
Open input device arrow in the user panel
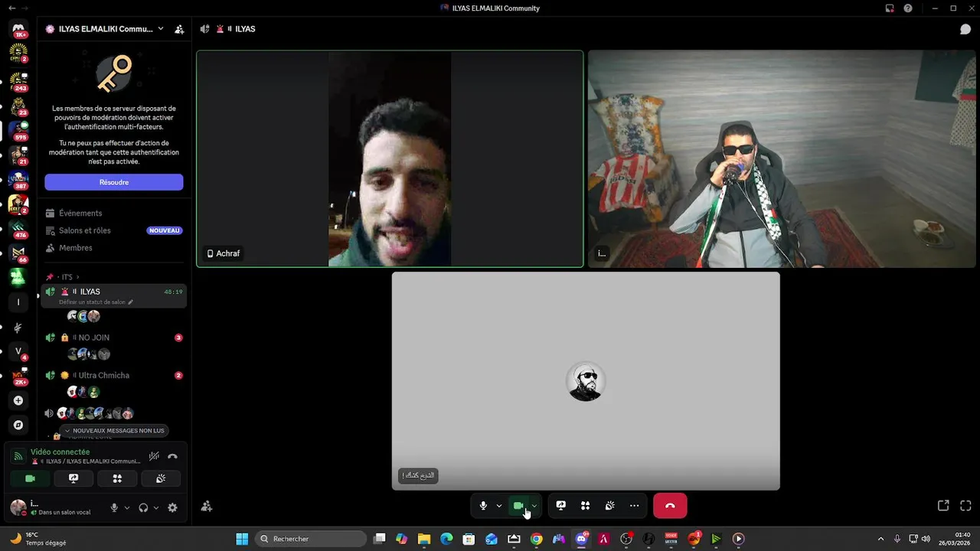pyautogui.click(x=127, y=507)
